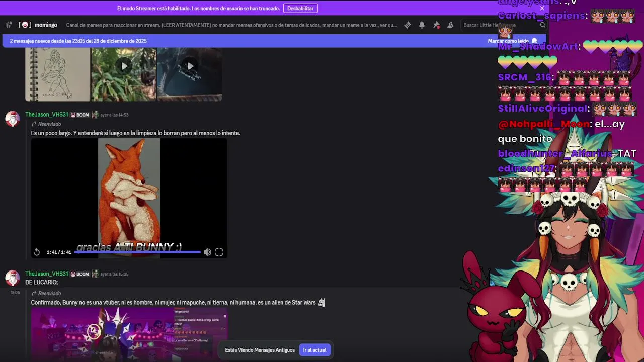The width and height of the screenshot is (644, 362).
Task: Click the momingo channel name
Action: [46, 25]
